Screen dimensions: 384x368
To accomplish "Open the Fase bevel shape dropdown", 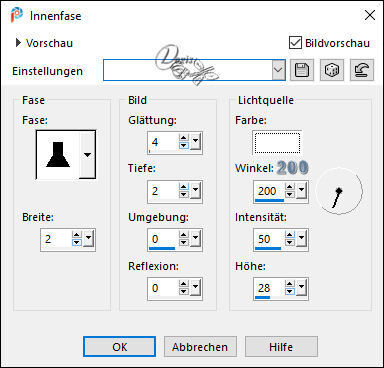I will (87, 155).
